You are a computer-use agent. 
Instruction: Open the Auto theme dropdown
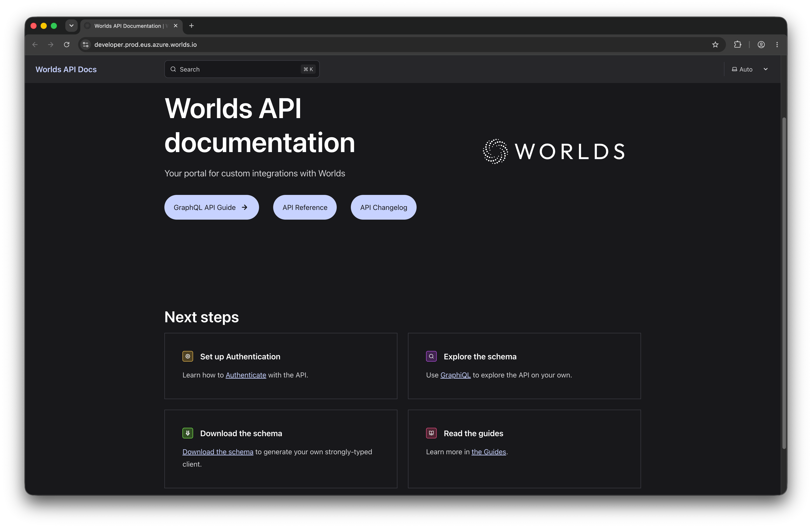[750, 69]
